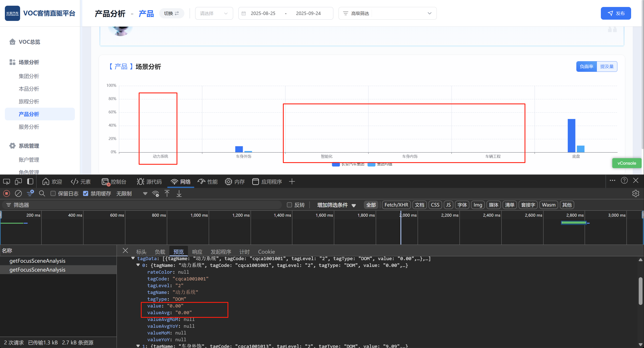Check the 反转 filter checkbox
This screenshot has height=348, width=644.
289,205
